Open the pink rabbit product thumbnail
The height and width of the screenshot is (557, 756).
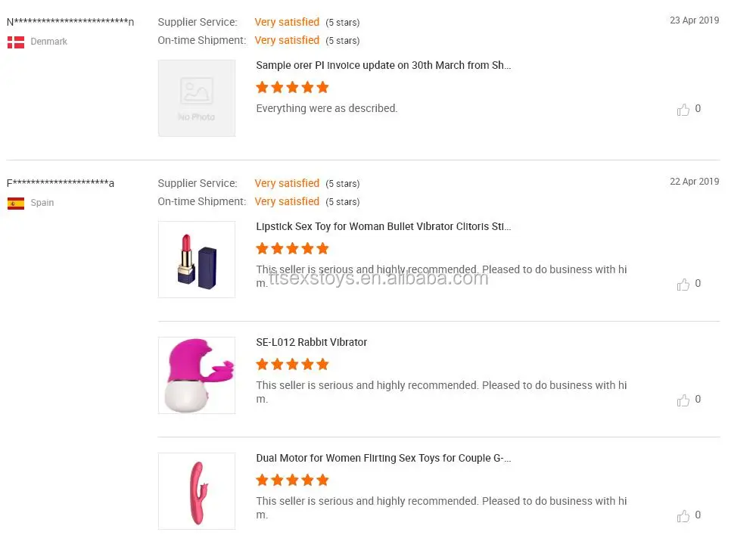[x=197, y=375]
